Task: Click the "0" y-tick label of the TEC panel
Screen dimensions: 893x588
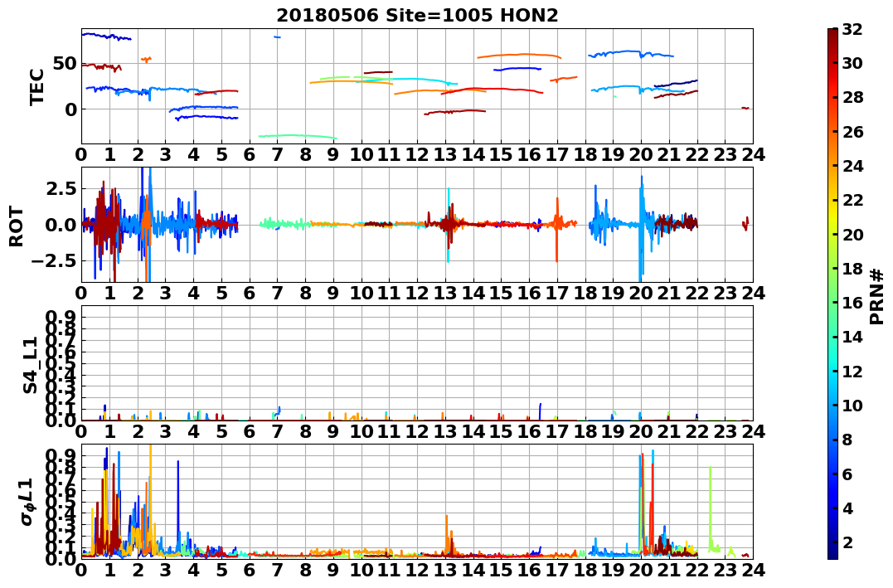Action: (x=70, y=109)
